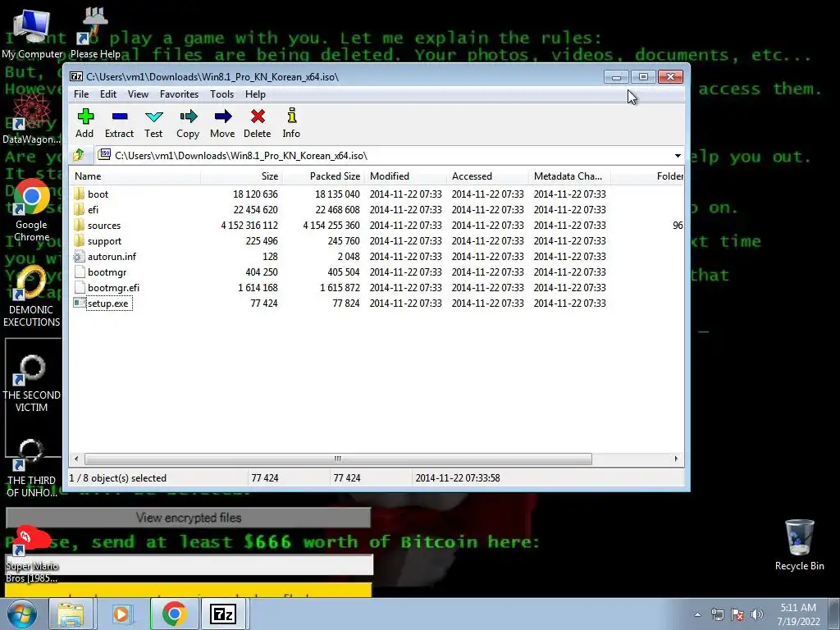
Task: Switch to Chrome in taskbar
Action: 174,614
